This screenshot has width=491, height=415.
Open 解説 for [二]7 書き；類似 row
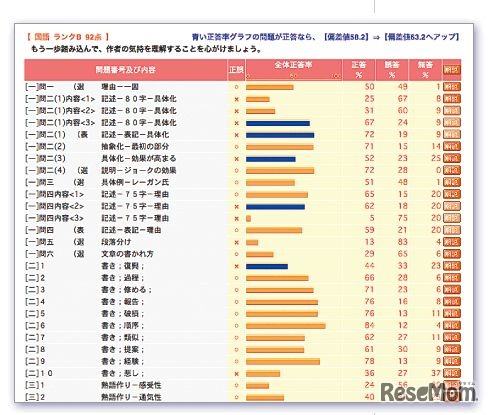pyautogui.click(x=452, y=338)
